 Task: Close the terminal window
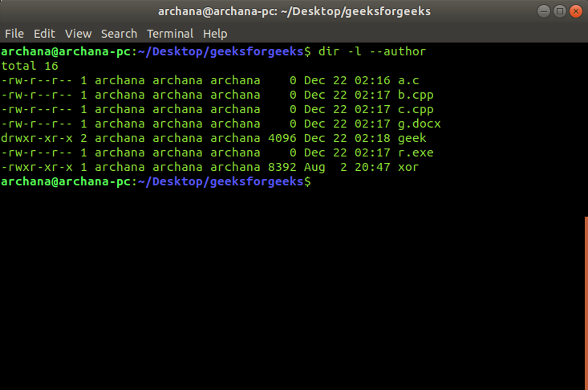[576, 11]
